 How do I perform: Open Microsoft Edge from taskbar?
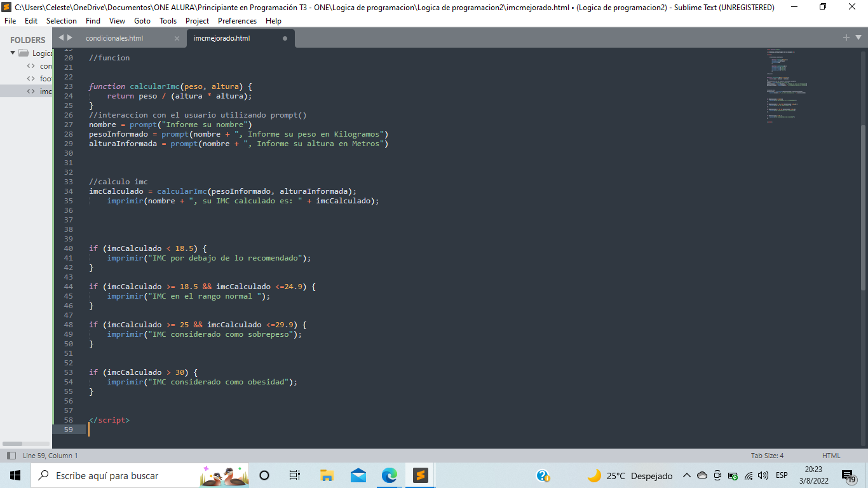coord(389,475)
